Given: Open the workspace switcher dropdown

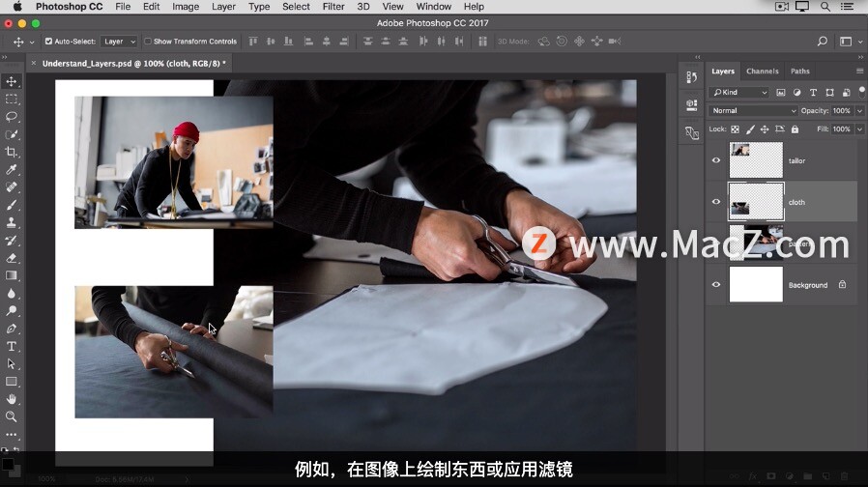Looking at the screenshot, I should click(850, 42).
